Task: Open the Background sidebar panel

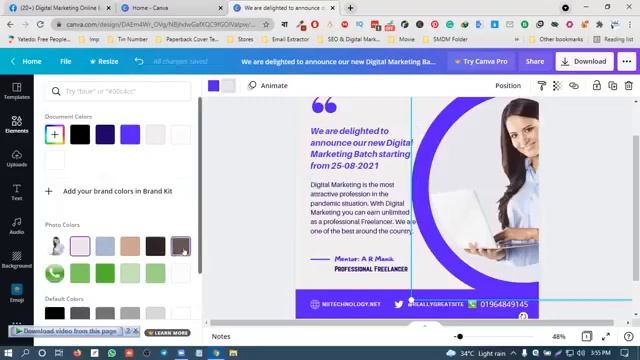Action: coord(17,260)
